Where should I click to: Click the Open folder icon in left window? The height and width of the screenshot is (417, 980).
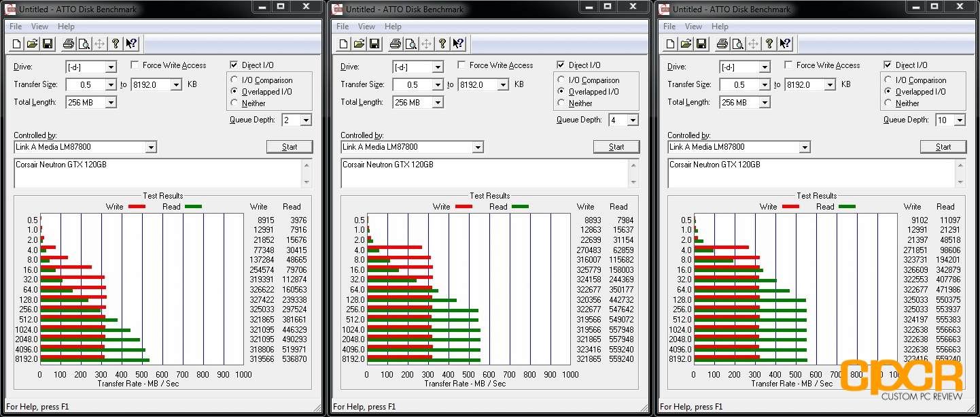(32, 44)
